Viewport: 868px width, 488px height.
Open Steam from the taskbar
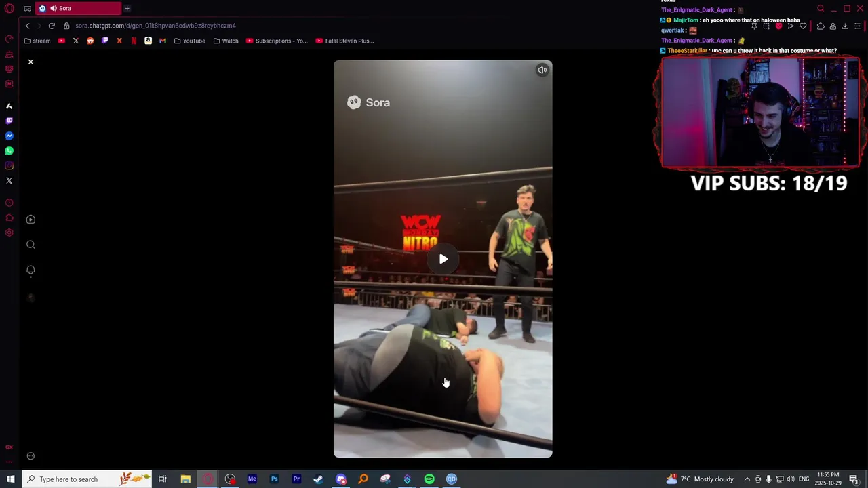click(318, 479)
